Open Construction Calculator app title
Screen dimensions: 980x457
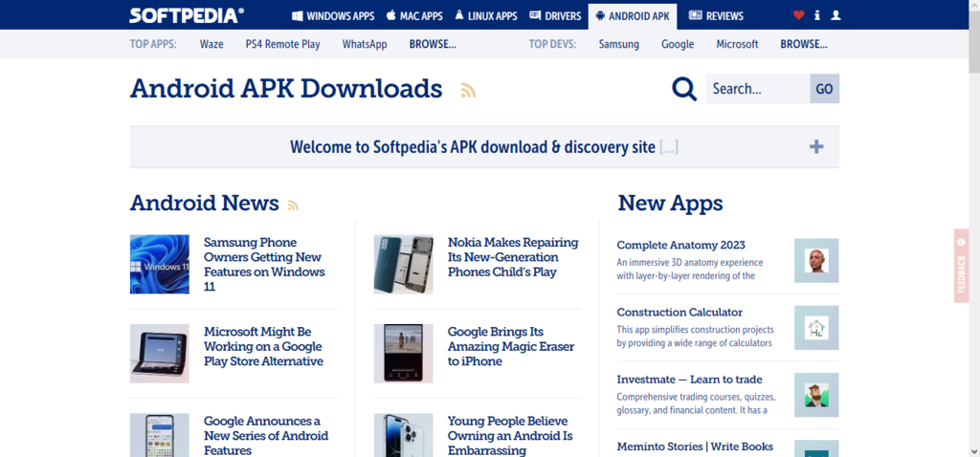click(679, 313)
